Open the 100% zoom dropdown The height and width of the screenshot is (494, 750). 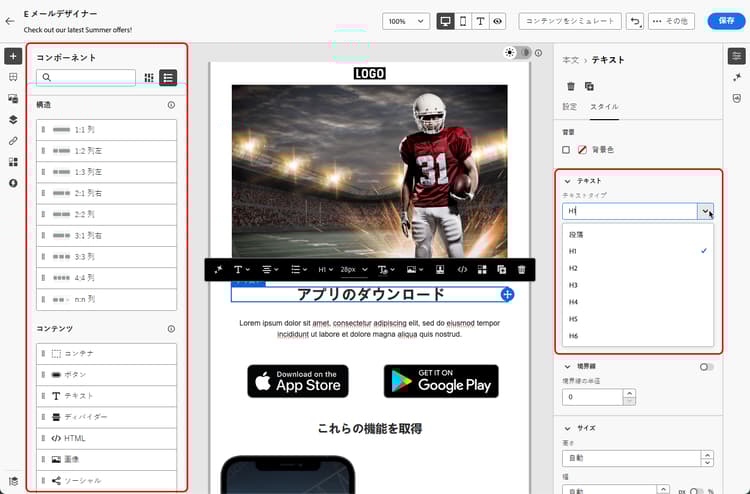(406, 21)
